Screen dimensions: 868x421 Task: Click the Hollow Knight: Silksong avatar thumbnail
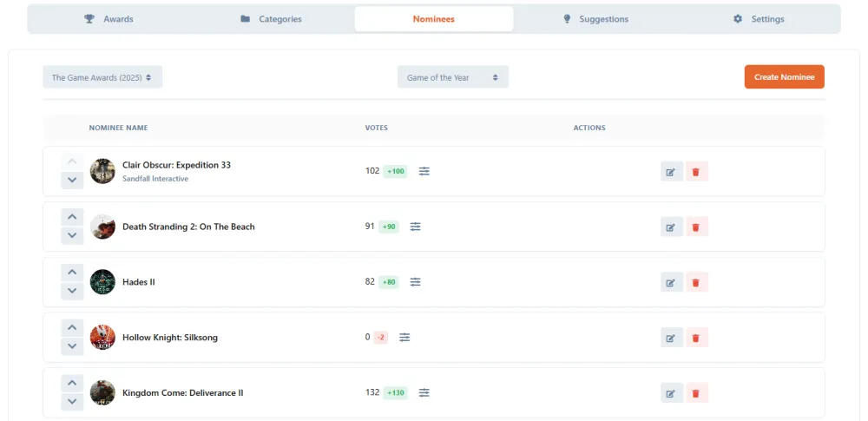[102, 338]
